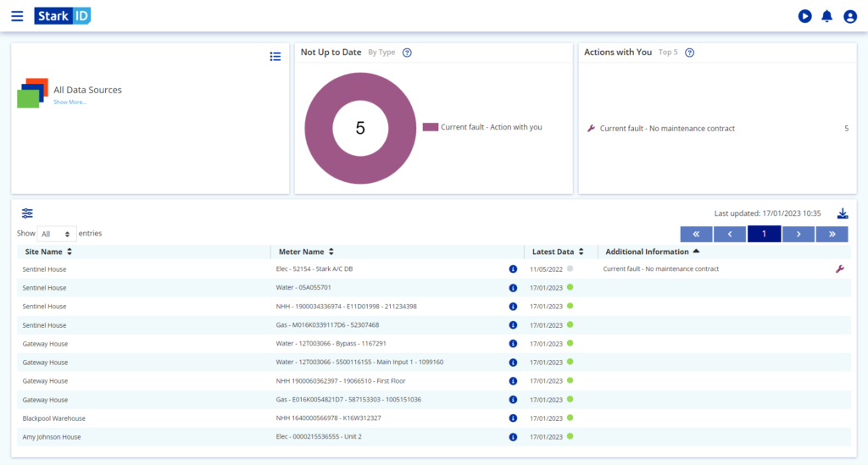The image size is (868, 465).
Task: Open the table filter settings icon
Action: click(x=27, y=213)
